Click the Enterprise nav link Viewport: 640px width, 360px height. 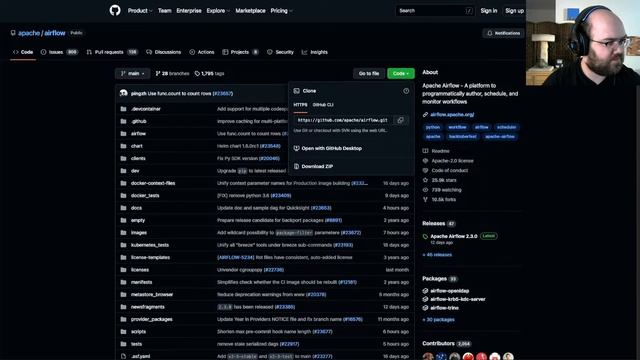point(189,11)
